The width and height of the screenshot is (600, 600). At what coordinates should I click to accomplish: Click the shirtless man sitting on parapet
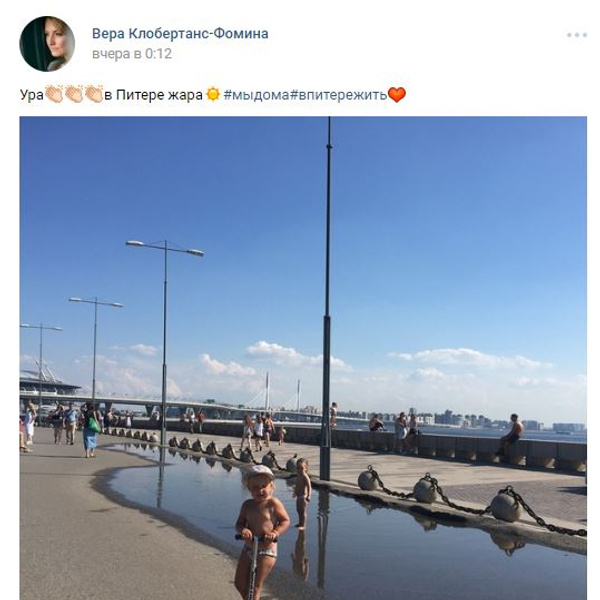[511, 434]
